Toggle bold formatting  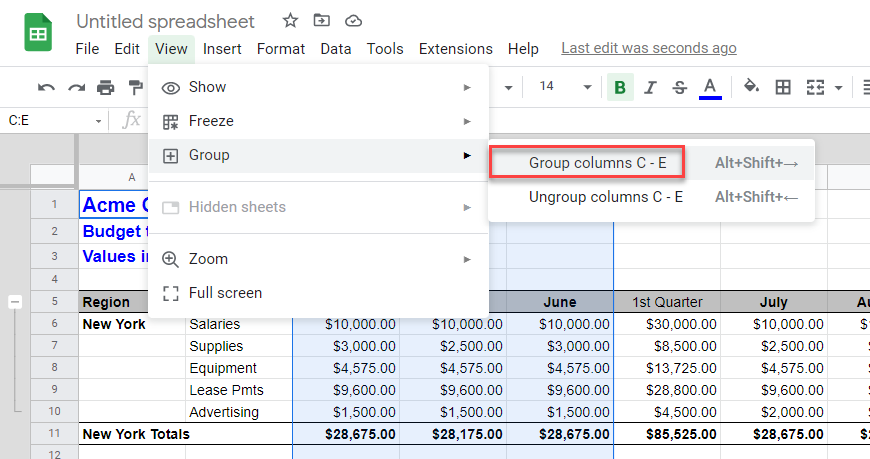(x=620, y=88)
